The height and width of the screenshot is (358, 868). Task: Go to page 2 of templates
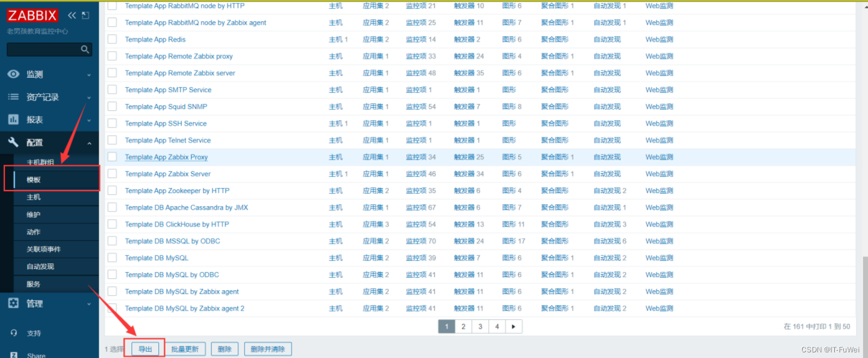tap(463, 326)
